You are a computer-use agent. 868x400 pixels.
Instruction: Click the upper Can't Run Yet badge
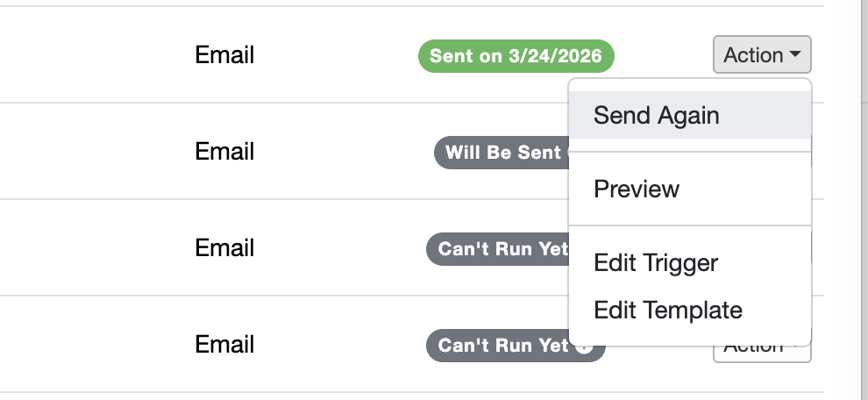(497, 249)
